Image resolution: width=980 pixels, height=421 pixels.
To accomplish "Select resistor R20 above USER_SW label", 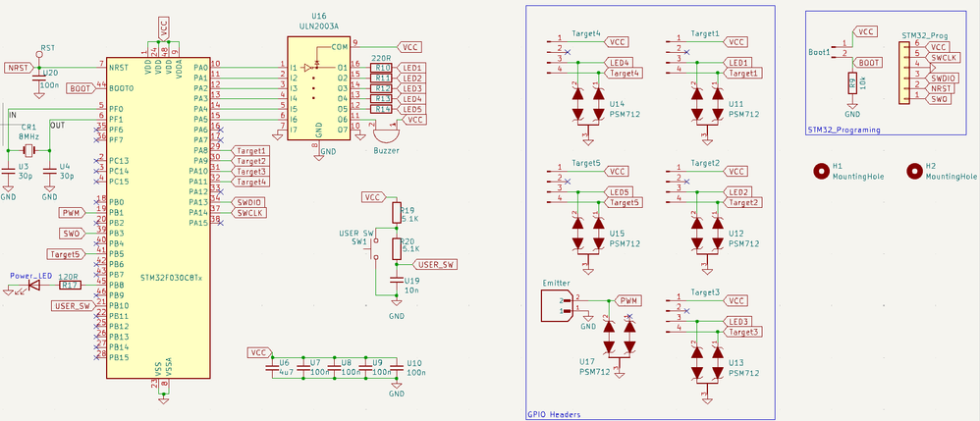I will click(396, 248).
